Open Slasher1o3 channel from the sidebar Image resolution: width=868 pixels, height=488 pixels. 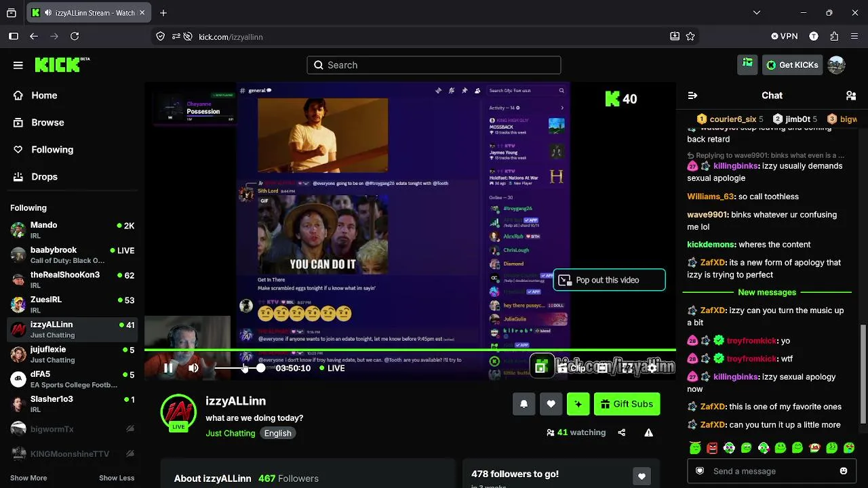[x=73, y=404]
